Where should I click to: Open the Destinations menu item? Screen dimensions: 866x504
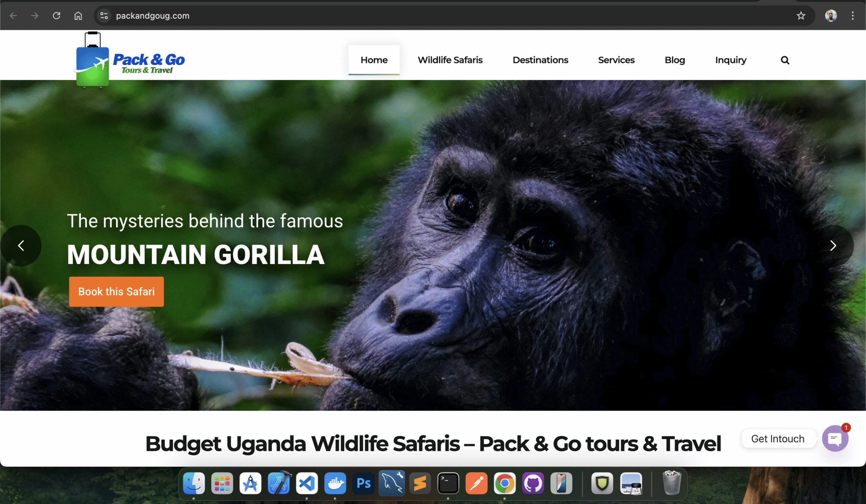tap(540, 60)
